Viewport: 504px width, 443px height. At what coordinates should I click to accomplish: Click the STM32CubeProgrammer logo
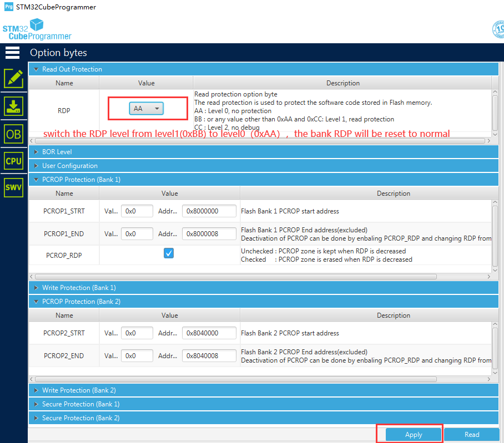coord(37,29)
